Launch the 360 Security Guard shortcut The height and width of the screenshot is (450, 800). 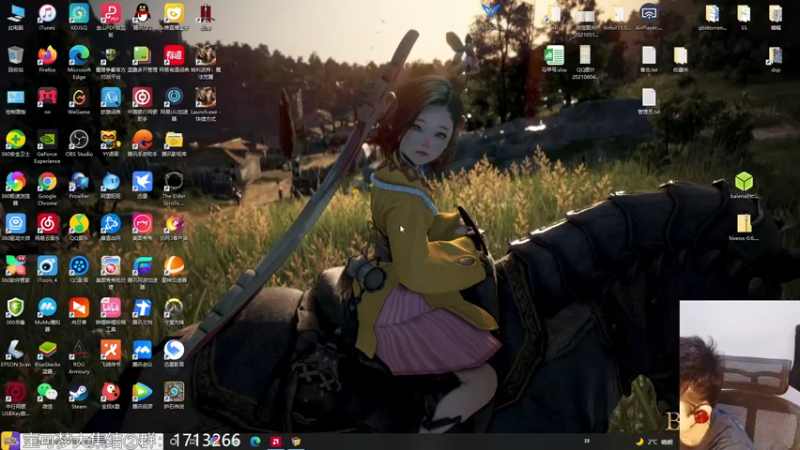15,143
